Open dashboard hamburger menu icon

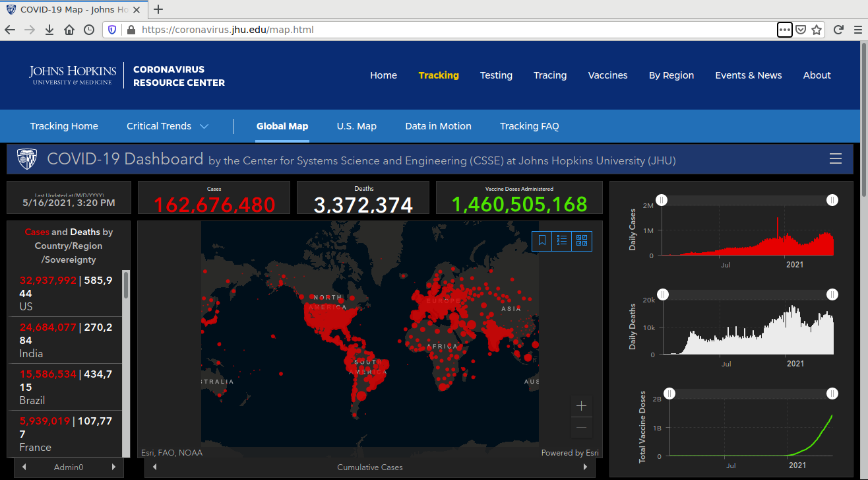836,158
